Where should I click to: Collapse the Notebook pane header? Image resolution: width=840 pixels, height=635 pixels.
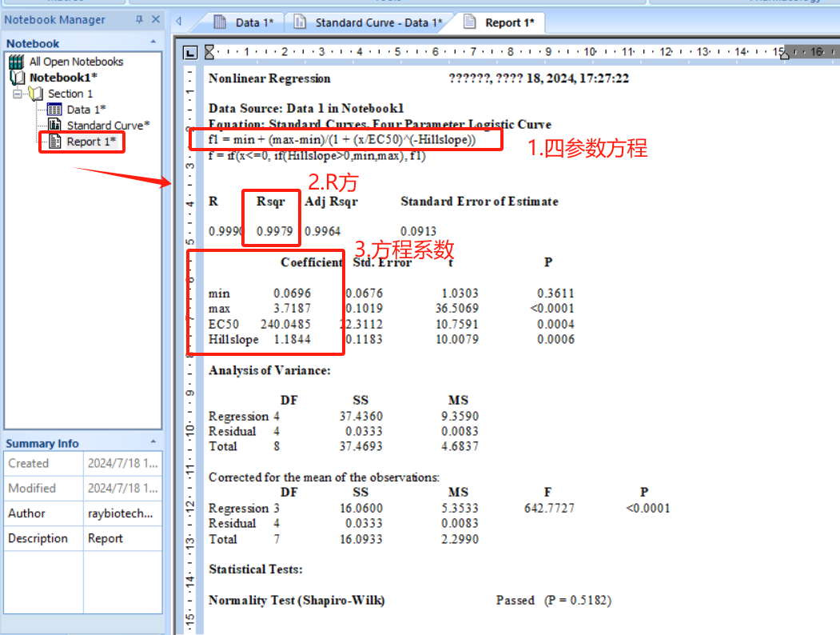tap(153, 42)
